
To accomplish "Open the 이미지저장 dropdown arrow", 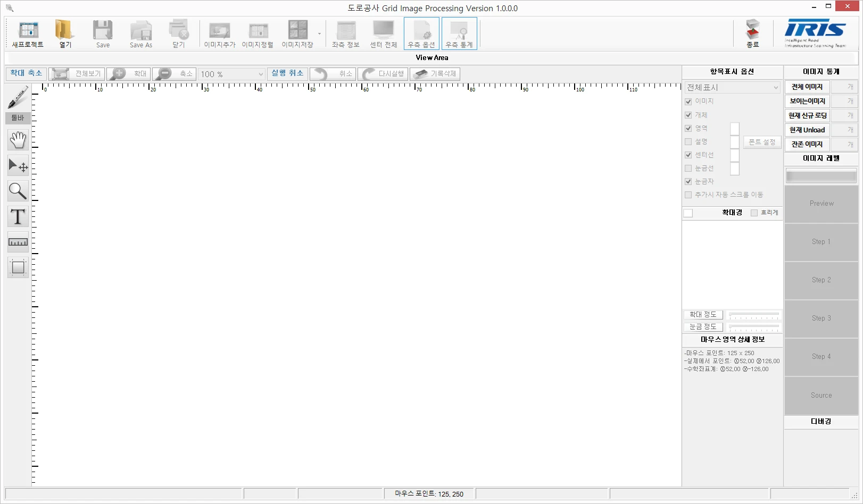I will click(319, 33).
